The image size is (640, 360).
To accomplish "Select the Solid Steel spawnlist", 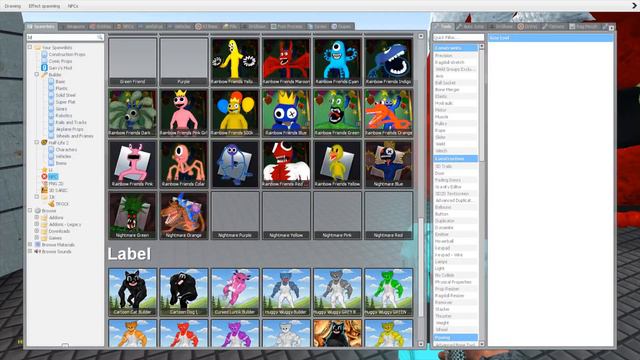I will [65, 95].
